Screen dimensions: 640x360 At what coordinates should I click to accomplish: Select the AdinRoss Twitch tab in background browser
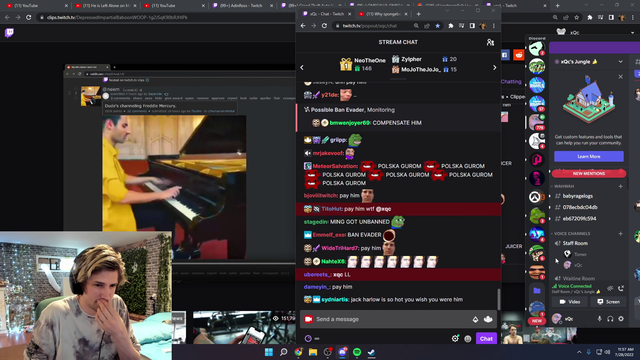[x=243, y=5]
